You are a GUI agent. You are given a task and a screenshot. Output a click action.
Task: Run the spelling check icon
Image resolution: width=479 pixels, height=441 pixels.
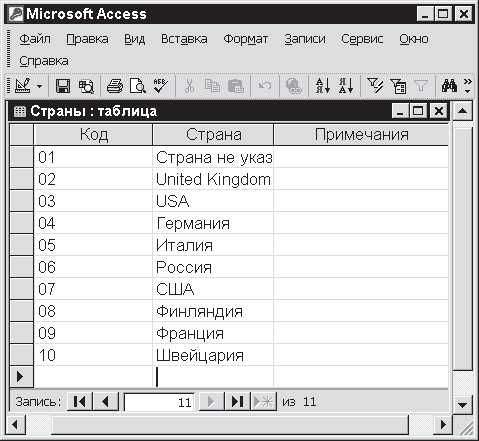tap(160, 86)
